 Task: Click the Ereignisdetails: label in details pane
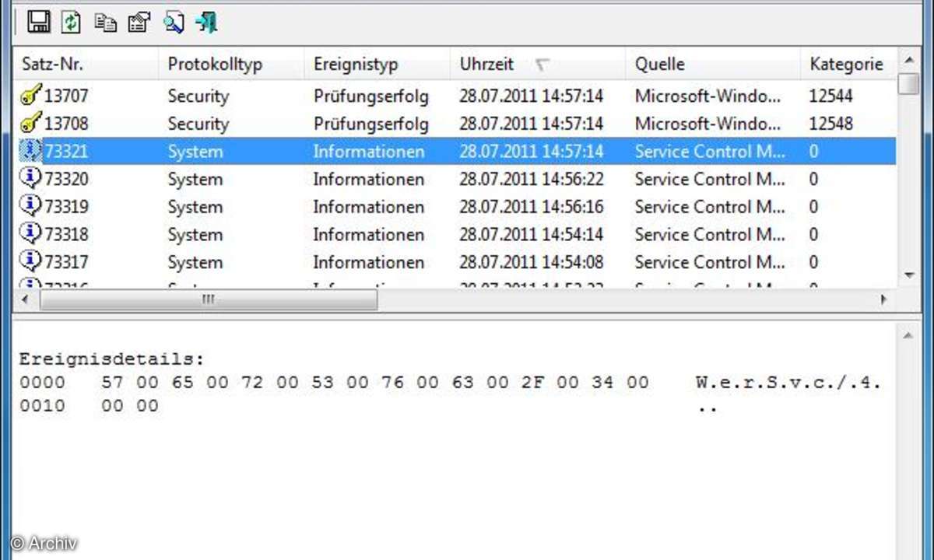click(x=112, y=359)
